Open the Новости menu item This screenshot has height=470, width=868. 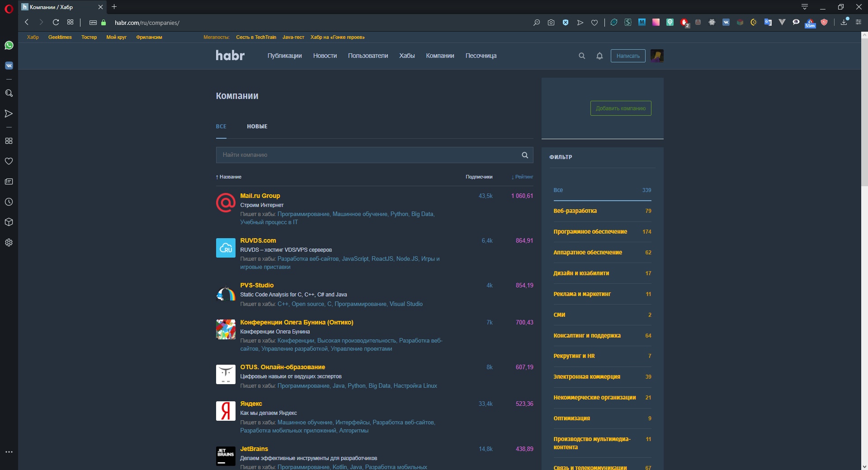[x=325, y=56]
